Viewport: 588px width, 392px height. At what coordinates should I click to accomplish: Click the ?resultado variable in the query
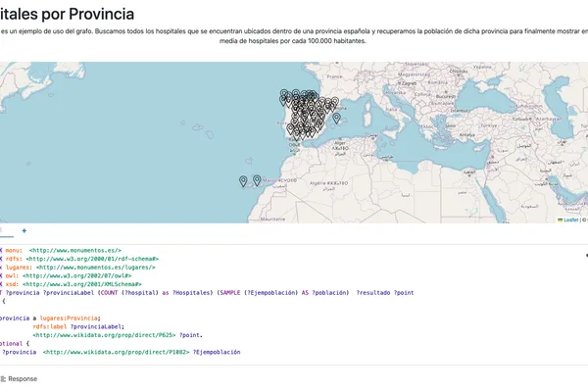pyautogui.click(x=373, y=293)
